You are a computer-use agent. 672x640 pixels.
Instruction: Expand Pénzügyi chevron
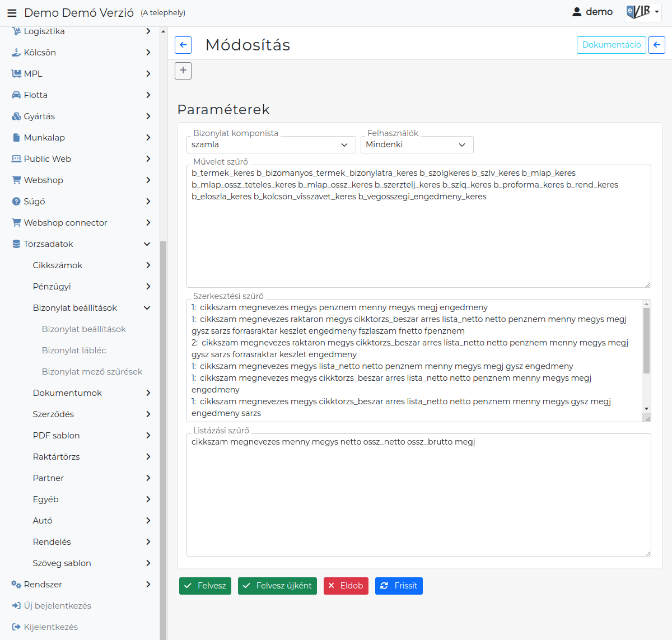148,287
